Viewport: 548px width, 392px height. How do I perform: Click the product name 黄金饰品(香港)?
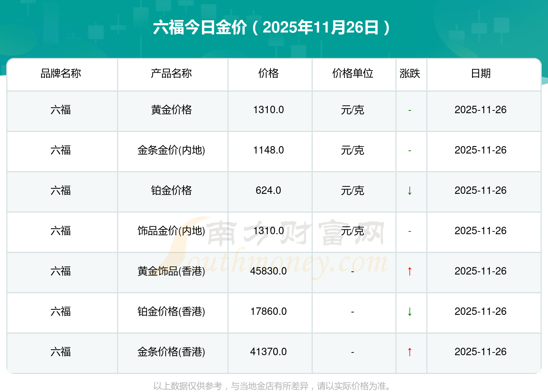point(171,271)
